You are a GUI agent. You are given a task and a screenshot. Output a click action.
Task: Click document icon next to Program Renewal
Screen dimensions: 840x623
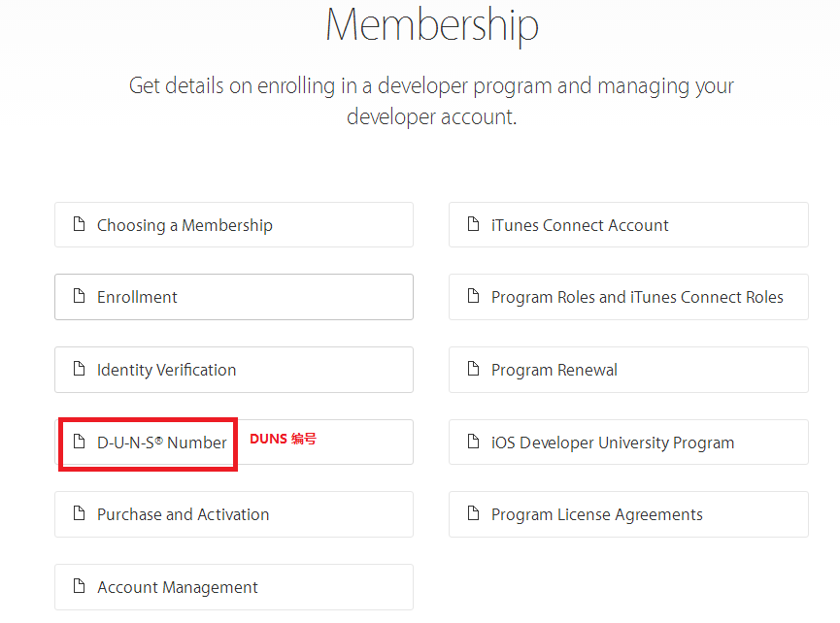click(x=474, y=370)
